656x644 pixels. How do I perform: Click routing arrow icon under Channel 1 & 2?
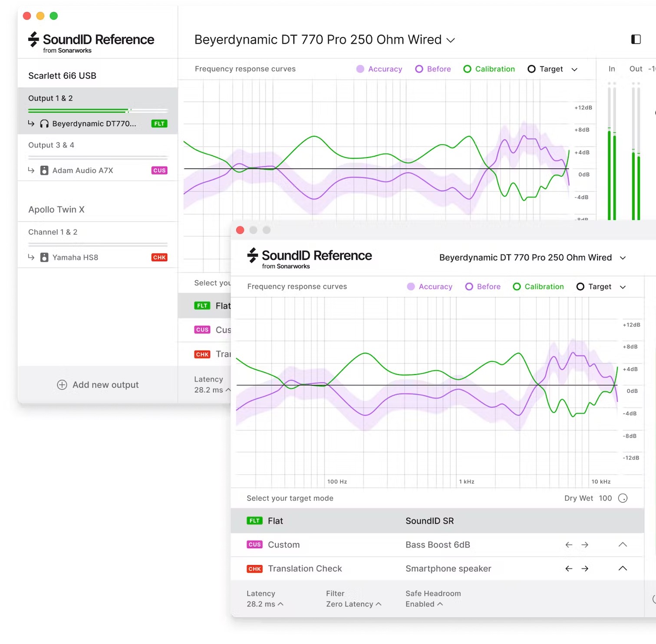tap(31, 257)
